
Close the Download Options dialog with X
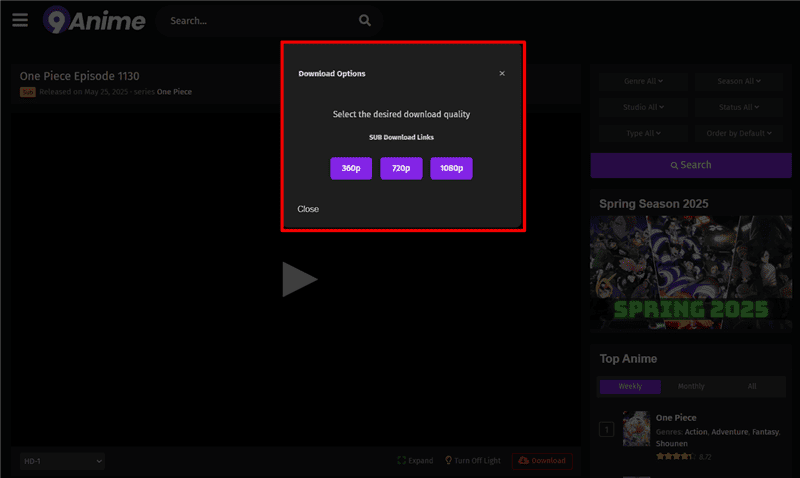click(502, 73)
